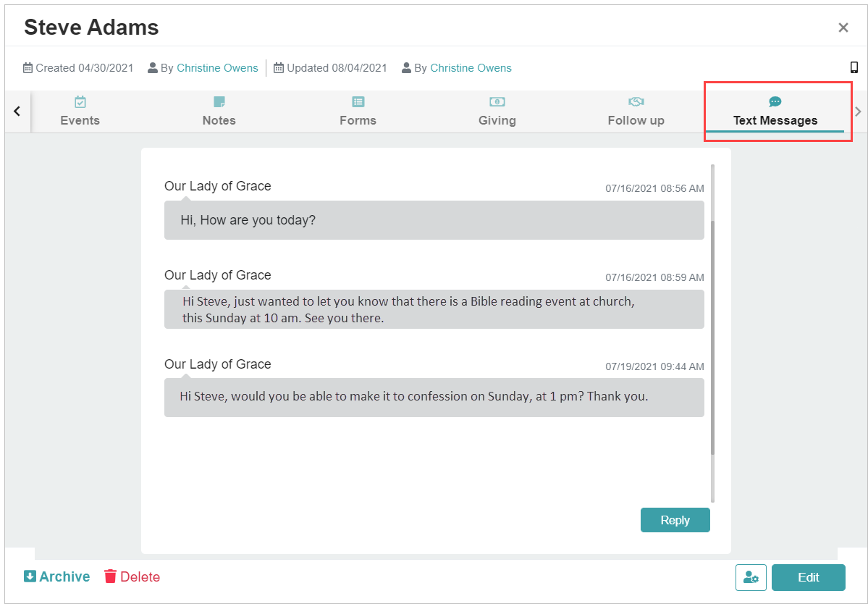Screen dimensions: 868x604
Task: Click the 'Updated 08/04/2021' text
Action: click(337, 68)
